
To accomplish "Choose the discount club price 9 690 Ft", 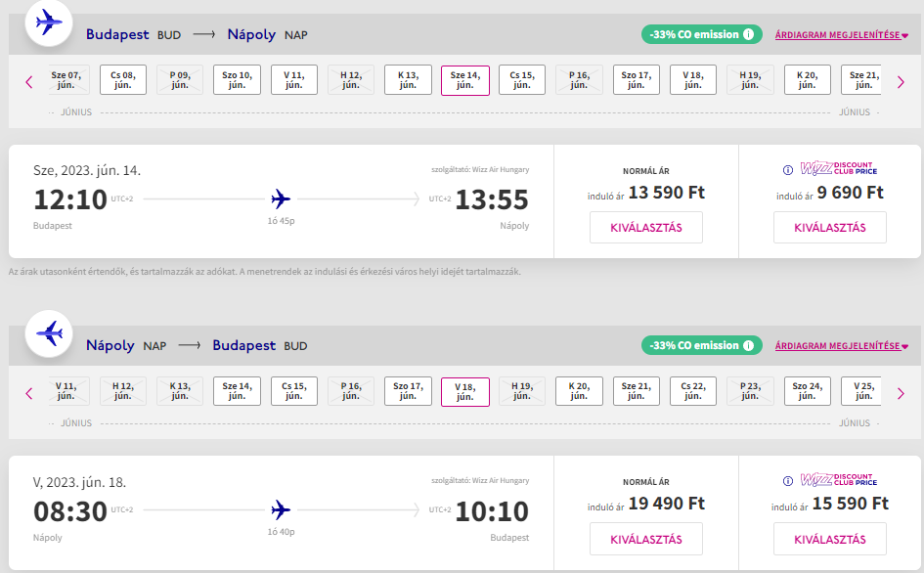I will click(x=829, y=228).
